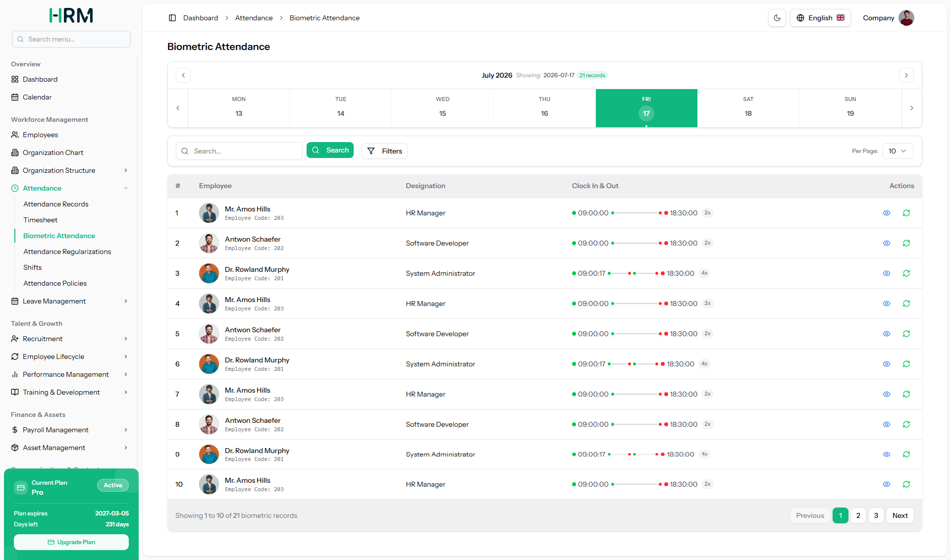Sync record for Antwon Schaefer row 2
The image size is (951, 560).
click(x=906, y=243)
